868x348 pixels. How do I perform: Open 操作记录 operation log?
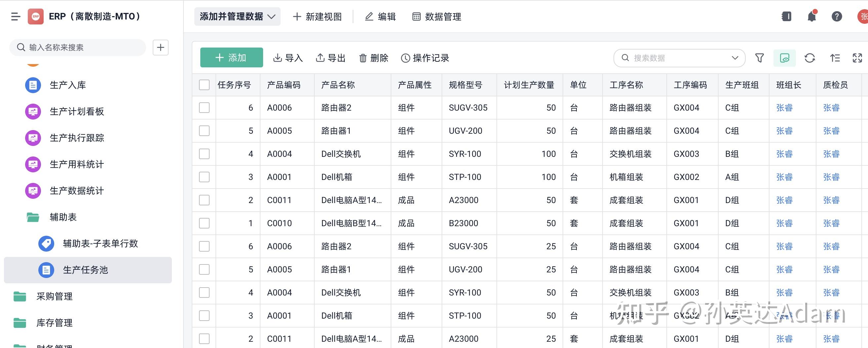425,58
